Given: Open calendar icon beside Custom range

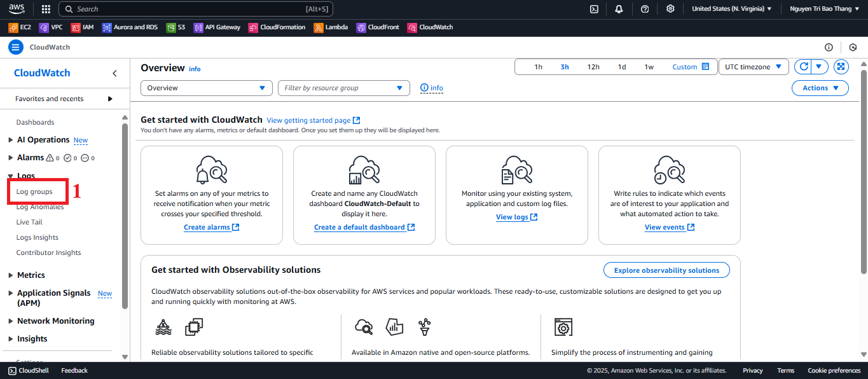Looking at the screenshot, I should point(705,67).
